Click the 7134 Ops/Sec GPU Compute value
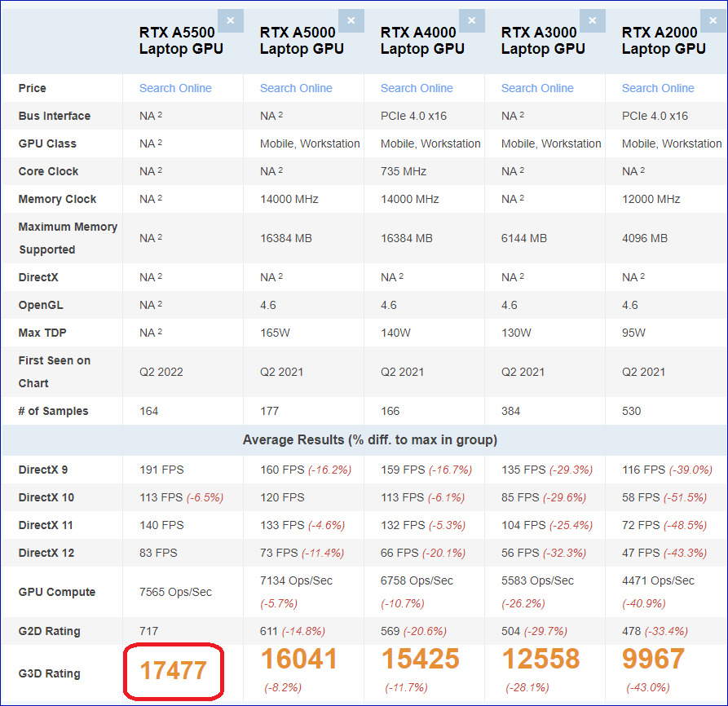 tap(296, 580)
